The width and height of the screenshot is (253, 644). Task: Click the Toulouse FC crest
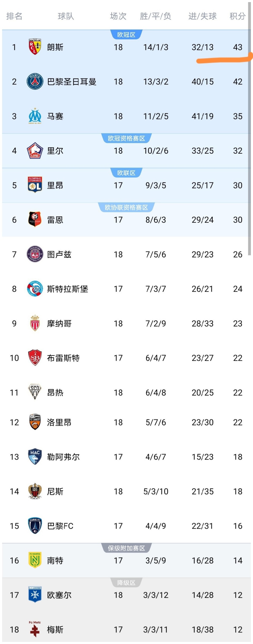tap(35, 254)
